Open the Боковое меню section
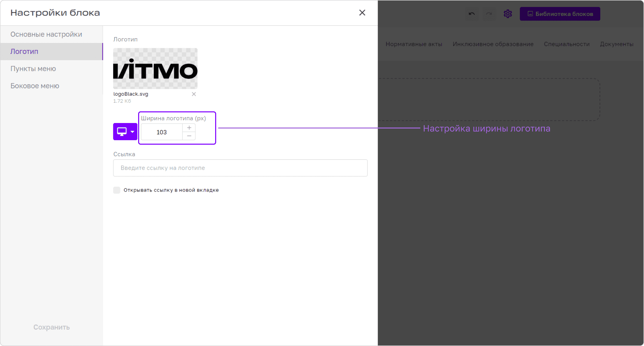644x346 pixels. click(51, 86)
